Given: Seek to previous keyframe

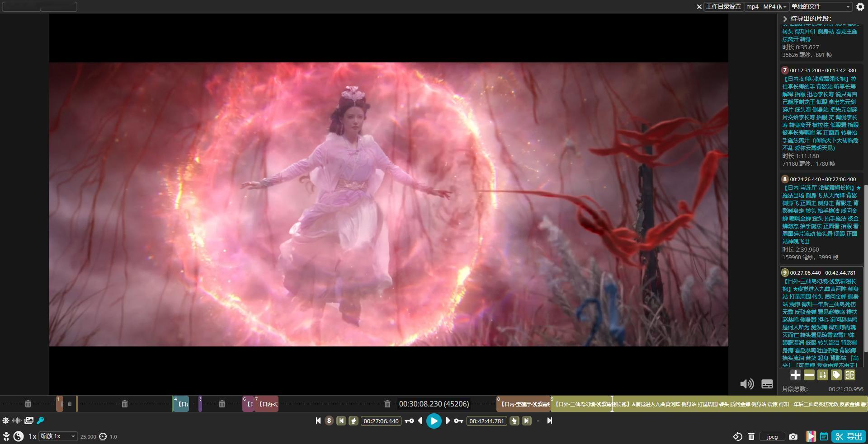Looking at the screenshot, I should click(x=409, y=421).
